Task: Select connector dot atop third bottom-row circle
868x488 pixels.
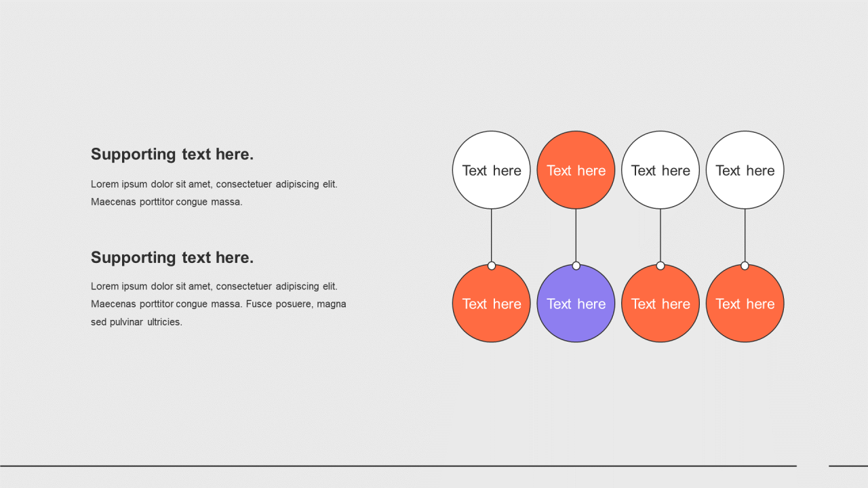Action: pos(660,266)
